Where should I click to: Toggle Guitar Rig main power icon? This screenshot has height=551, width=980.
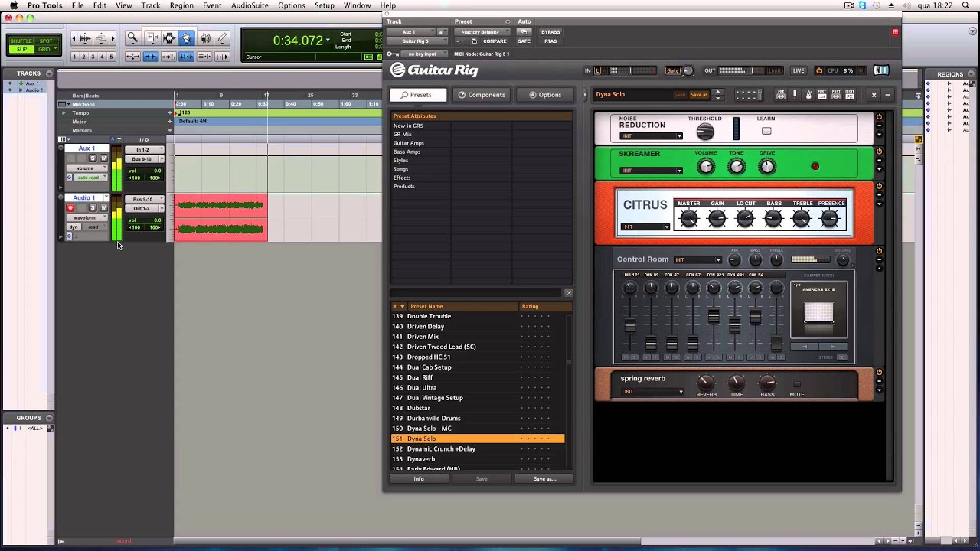coord(819,71)
